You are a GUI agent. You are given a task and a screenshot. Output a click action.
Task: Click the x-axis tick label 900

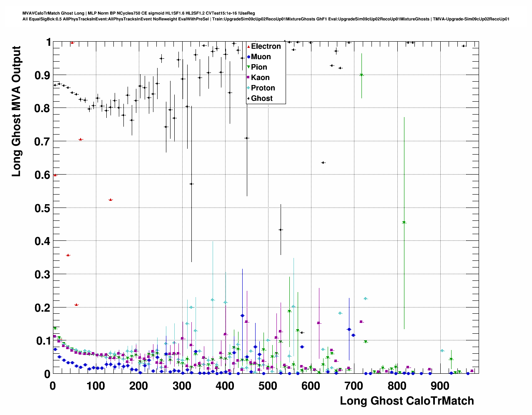tap(440, 386)
